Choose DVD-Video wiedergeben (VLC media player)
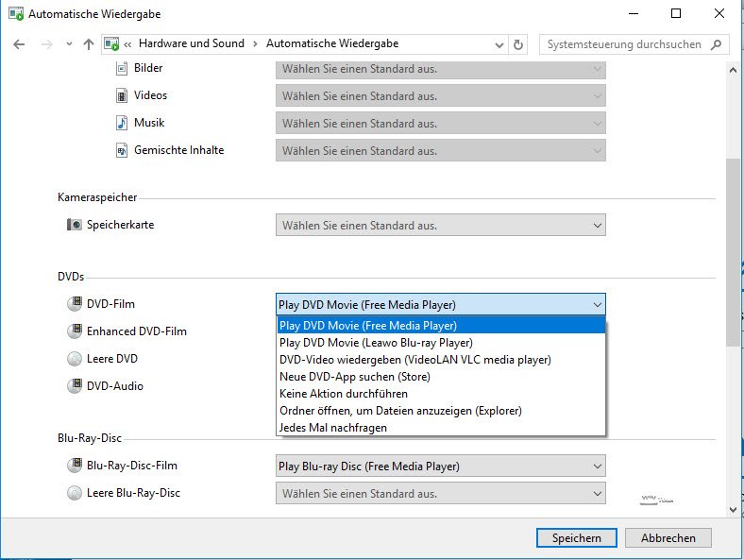 [x=414, y=360]
